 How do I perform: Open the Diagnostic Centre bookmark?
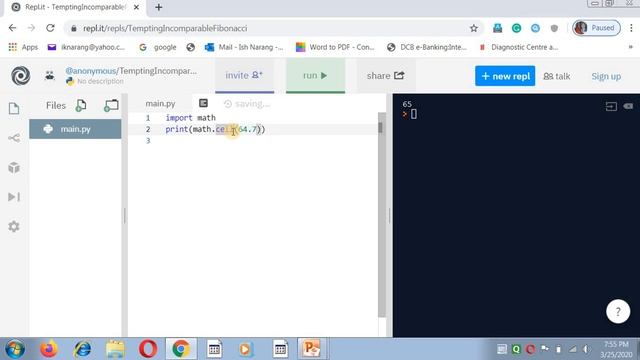519,47
